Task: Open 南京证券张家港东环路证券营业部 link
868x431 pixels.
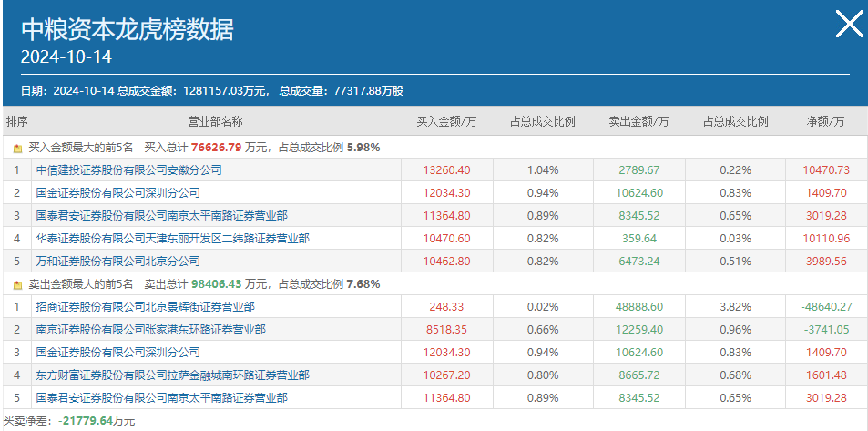Action: (x=150, y=330)
